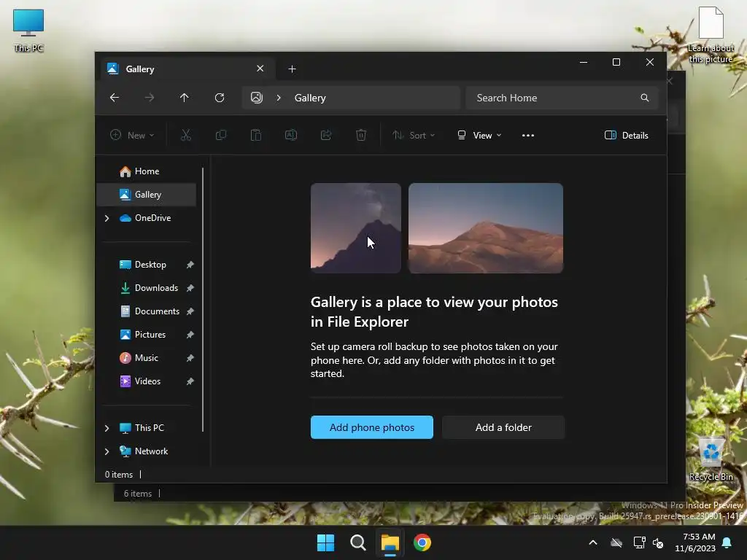
Task: Click the pin icon next to Pictures
Action: point(190,335)
